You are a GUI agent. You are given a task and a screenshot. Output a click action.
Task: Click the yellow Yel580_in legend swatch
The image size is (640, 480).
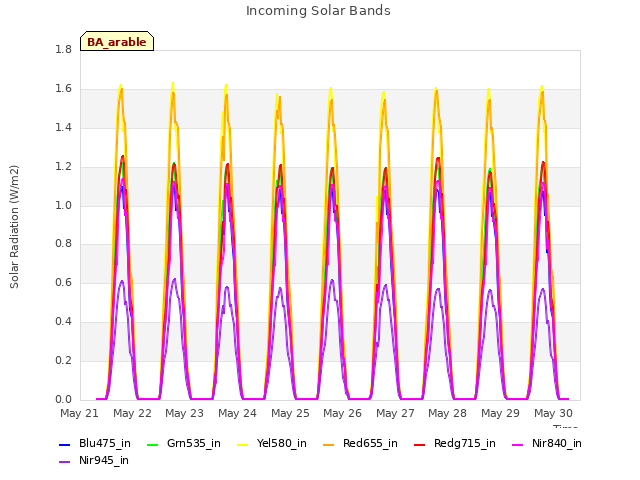pyautogui.click(x=242, y=444)
